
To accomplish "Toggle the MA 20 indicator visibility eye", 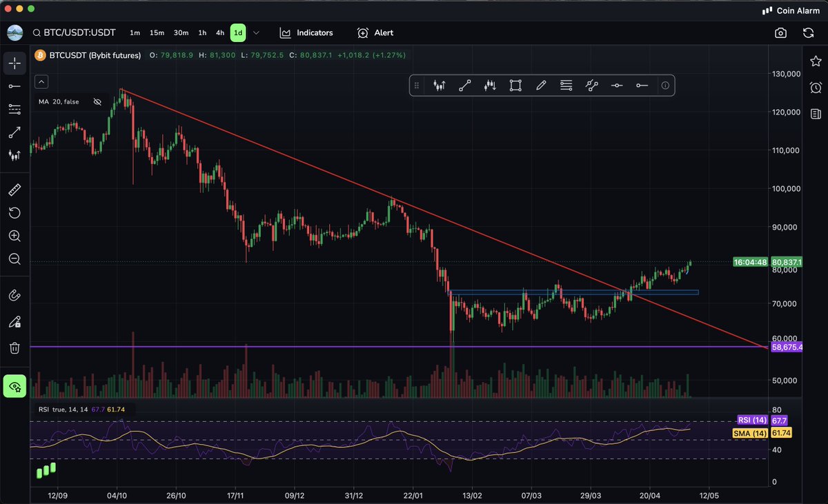I will click(97, 102).
